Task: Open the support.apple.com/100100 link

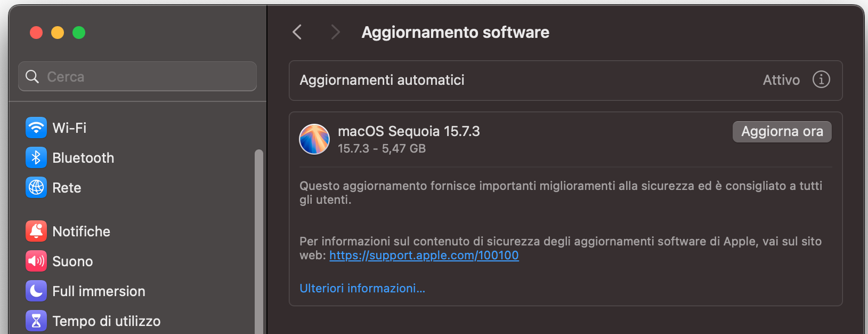Action: point(424,256)
